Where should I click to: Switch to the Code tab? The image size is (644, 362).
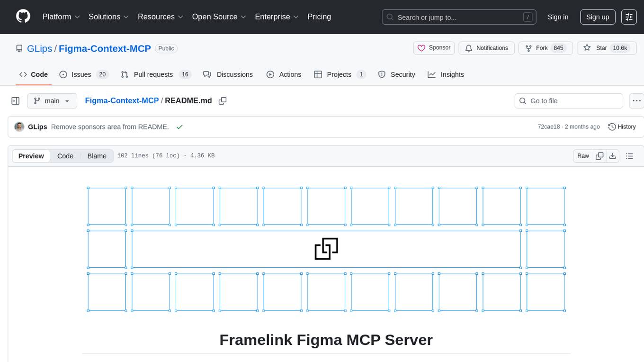pyautogui.click(x=34, y=74)
